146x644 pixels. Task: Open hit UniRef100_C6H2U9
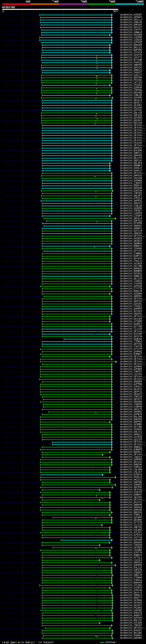point(131,545)
